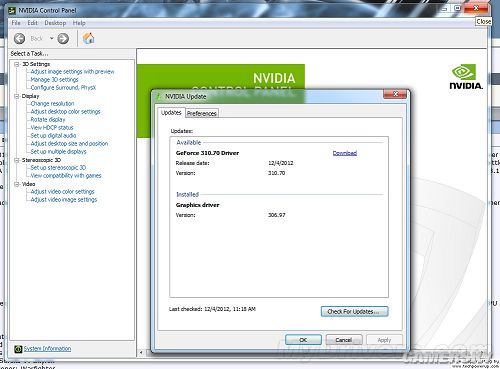Open the Desktop menu
The width and height of the screenshot is (500, 369).
pos(55,23)
